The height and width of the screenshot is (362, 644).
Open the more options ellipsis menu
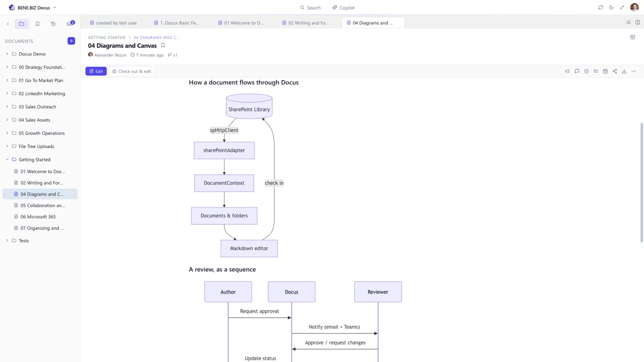pyautogui.click(x=634, y=71)
